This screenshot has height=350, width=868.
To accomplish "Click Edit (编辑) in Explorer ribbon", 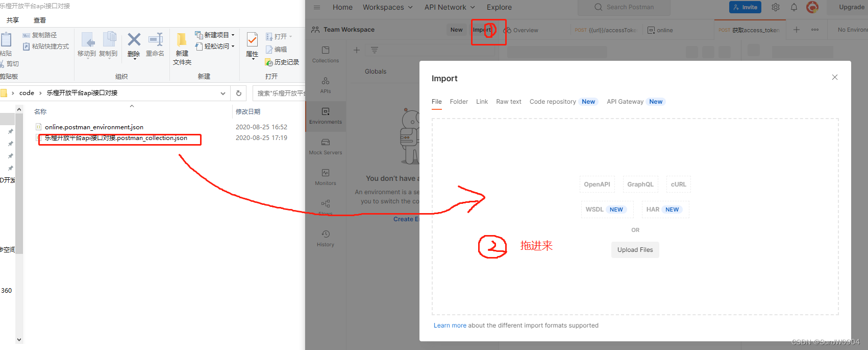I will [276, 50].
